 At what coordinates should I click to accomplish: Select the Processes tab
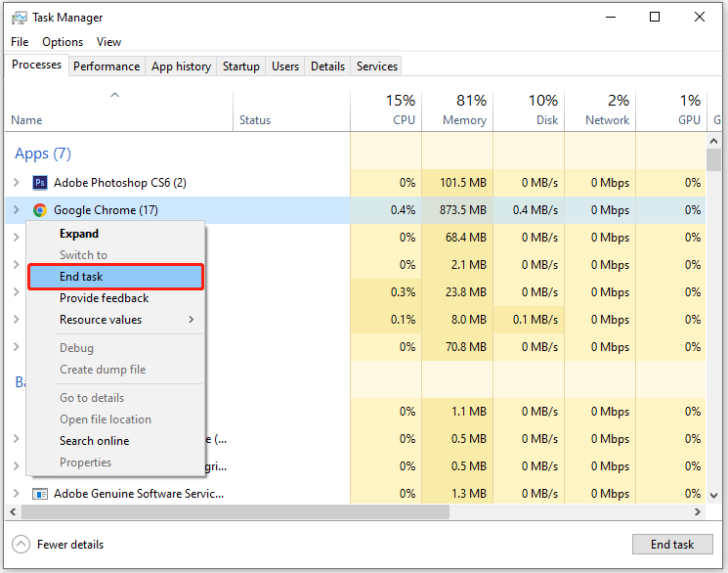click(x=36, y=65)
